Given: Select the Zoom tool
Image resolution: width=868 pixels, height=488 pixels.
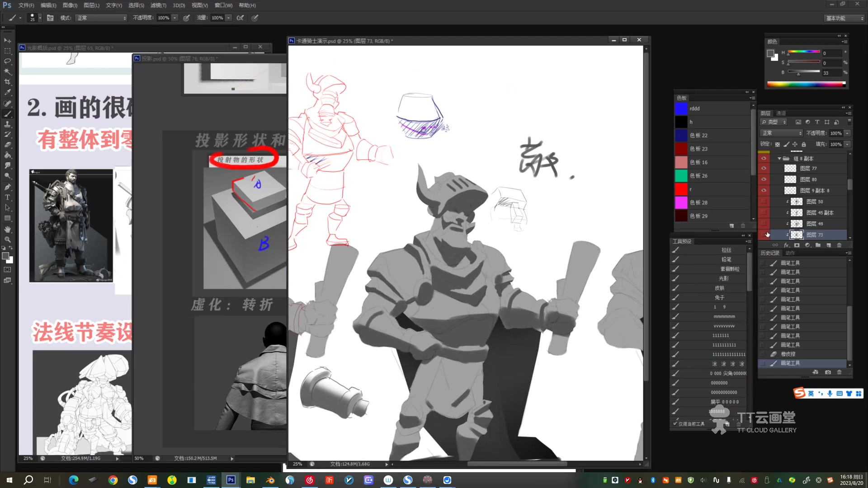Looking at the screenshot, I should 8,239.
